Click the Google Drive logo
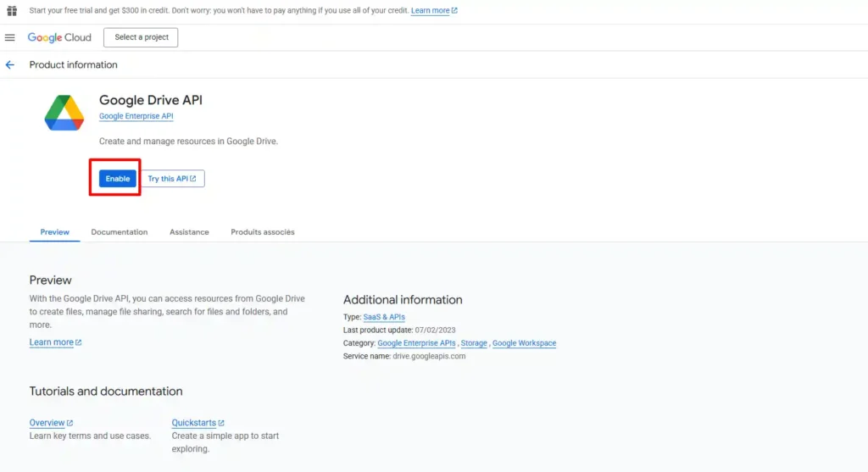This screenshot has width=868, height=472. click(x=64, y=114)
